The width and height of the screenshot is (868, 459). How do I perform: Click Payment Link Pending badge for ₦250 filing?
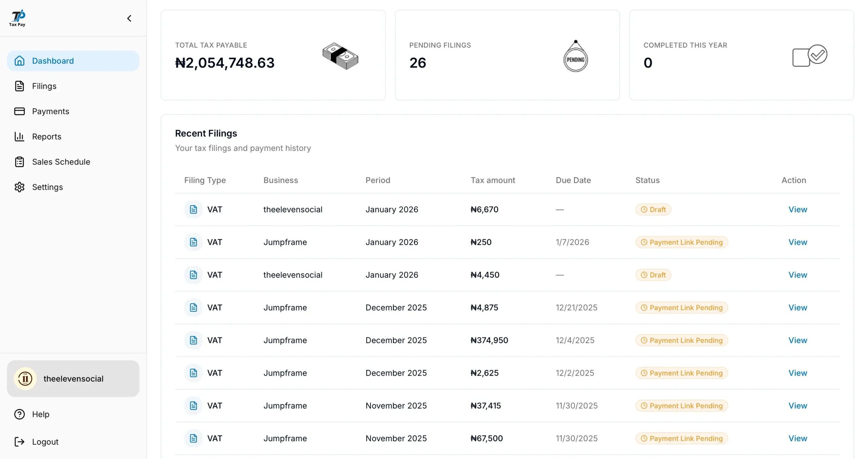click(682, 242)
